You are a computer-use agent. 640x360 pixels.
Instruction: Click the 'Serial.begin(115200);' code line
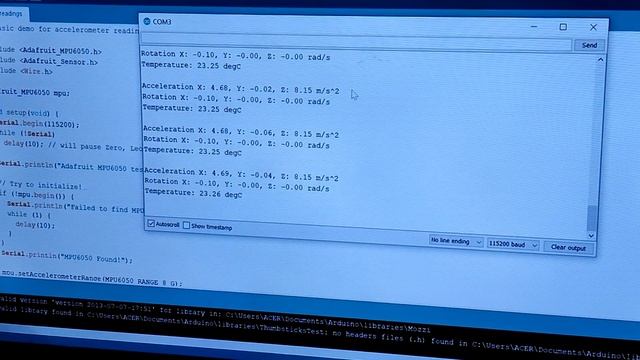[40, 123]
